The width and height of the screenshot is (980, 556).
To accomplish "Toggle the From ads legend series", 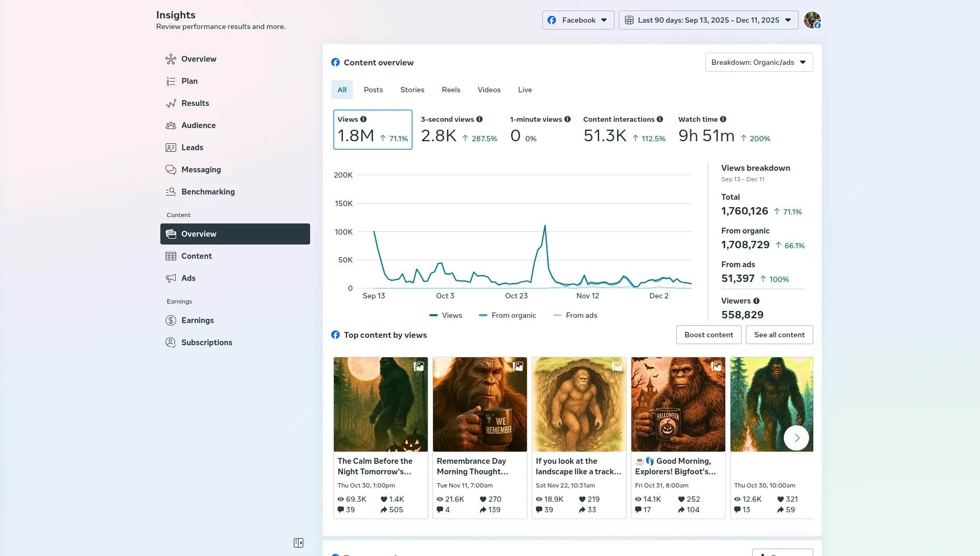I will [x=575, y=315].
